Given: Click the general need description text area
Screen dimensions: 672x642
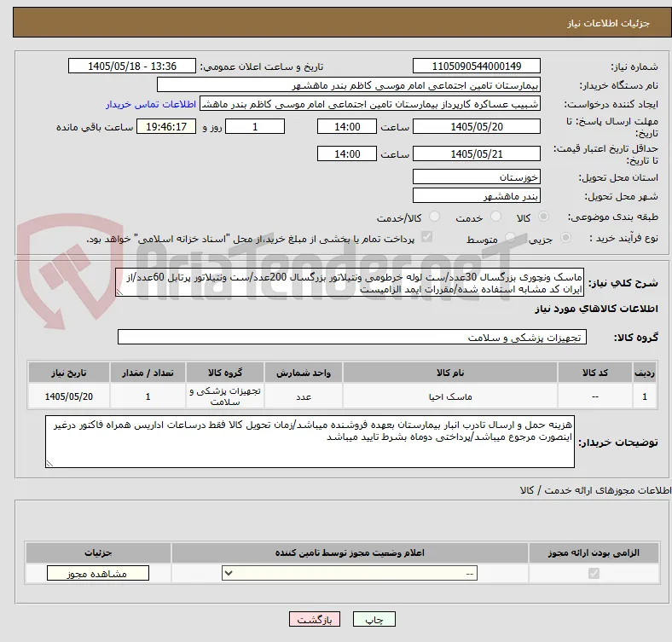Looking at the screenshot, I should [350, 283].
